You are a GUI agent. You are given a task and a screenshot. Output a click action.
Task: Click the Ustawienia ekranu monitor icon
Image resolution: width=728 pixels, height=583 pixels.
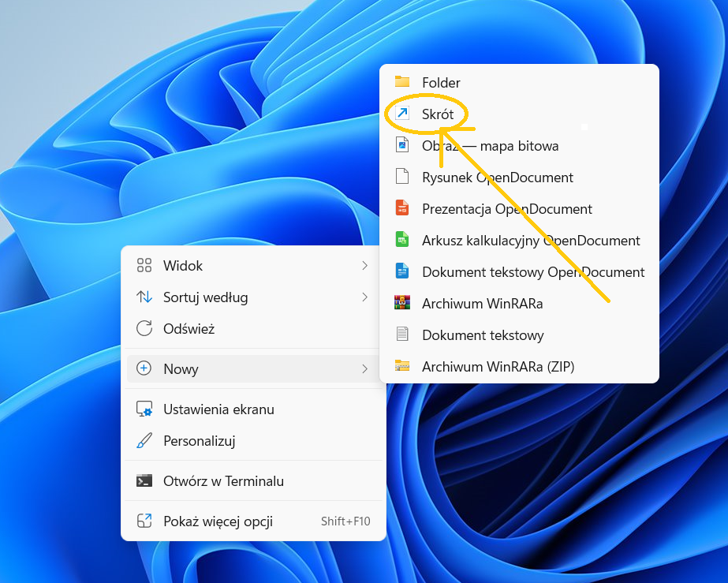tap(144, 409)
